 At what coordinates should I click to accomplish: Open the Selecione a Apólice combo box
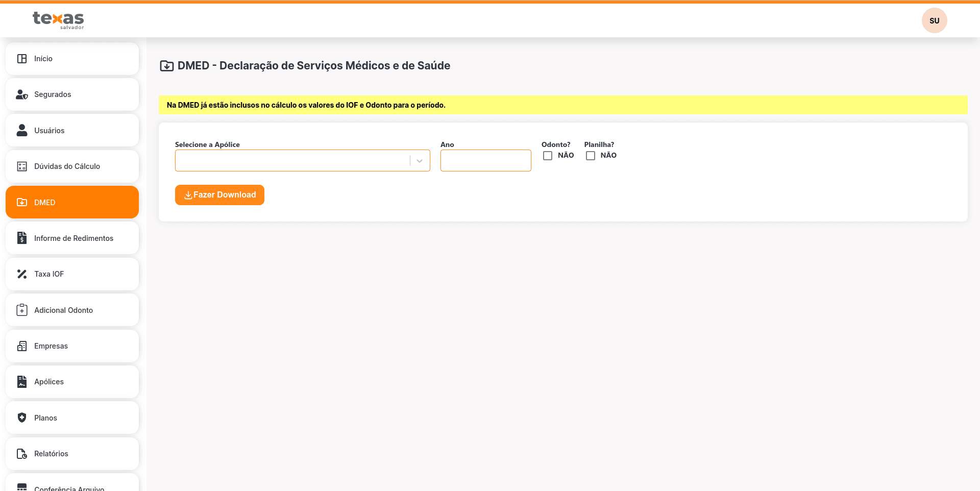point(292,161)
